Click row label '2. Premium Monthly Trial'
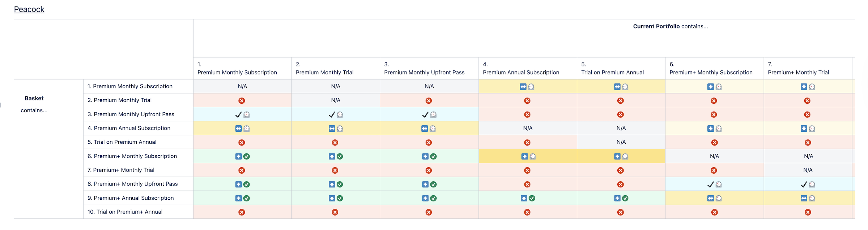Image resolution: width=868 pixels, height=230 pixels. [120, 100]
